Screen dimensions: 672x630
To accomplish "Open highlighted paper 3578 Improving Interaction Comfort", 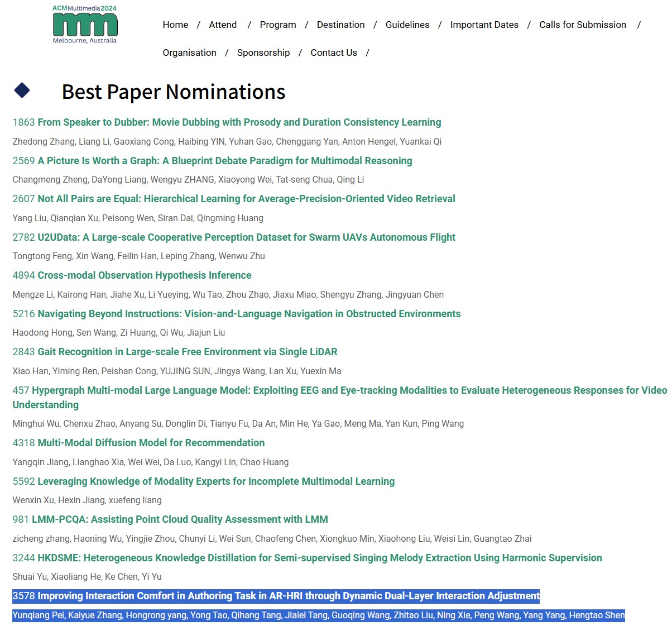I will point(276,596).
